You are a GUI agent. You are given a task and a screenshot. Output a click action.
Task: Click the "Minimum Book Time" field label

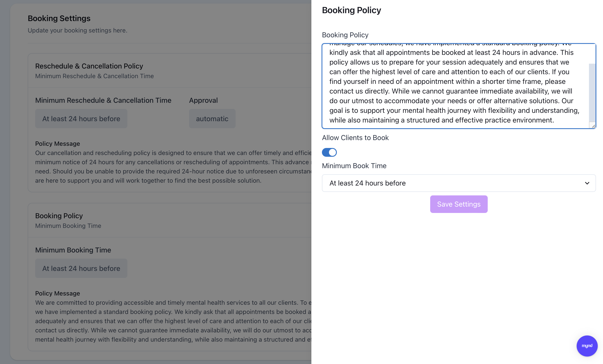(354, 166)
